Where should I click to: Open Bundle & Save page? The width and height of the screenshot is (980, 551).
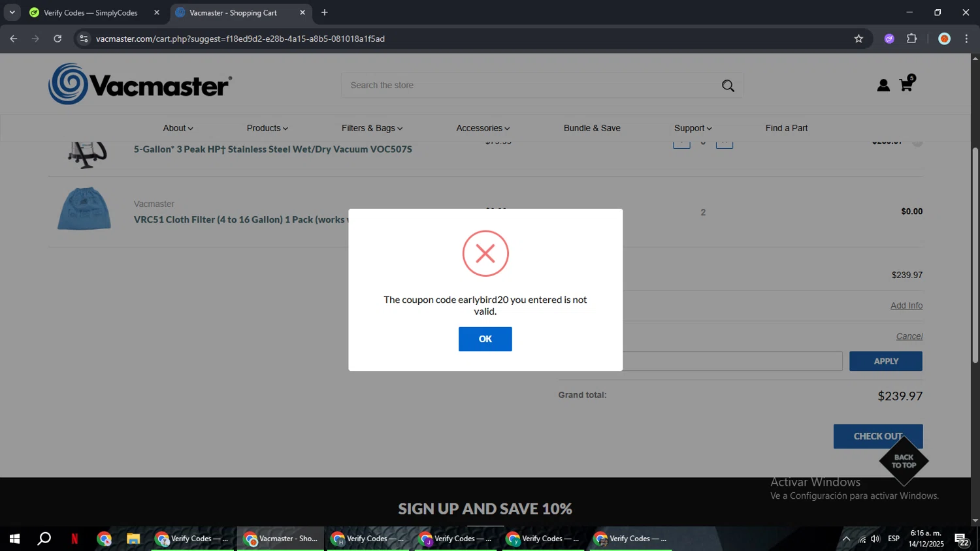click(592, 128)
